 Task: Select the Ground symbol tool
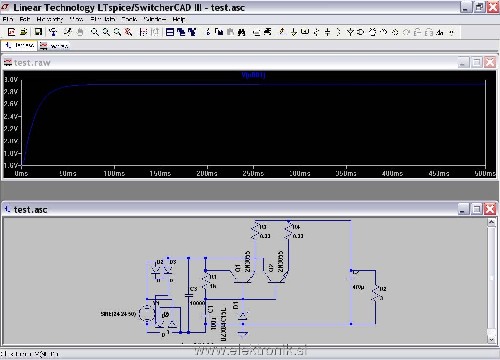pos(293,32)
